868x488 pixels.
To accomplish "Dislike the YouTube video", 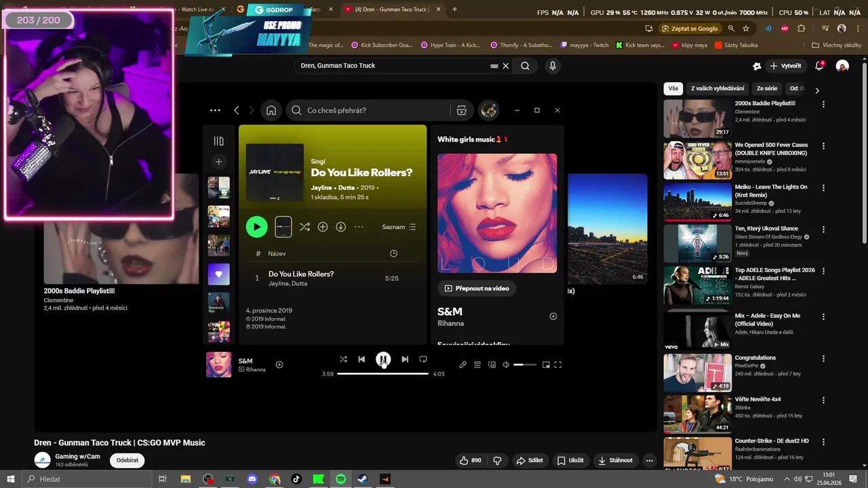I will tap(497, 460).
